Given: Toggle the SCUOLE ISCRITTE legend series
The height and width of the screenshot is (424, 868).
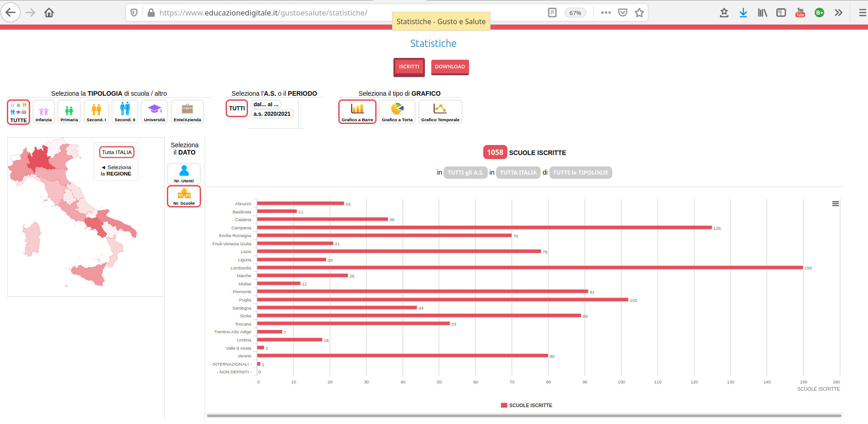Looking at the screenshot, I should click(x=526, y=405).
